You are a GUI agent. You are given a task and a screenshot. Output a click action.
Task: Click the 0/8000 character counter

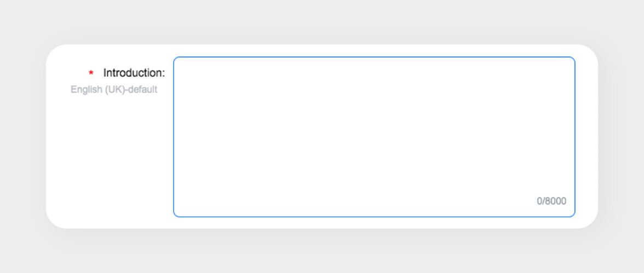point(551,201)
